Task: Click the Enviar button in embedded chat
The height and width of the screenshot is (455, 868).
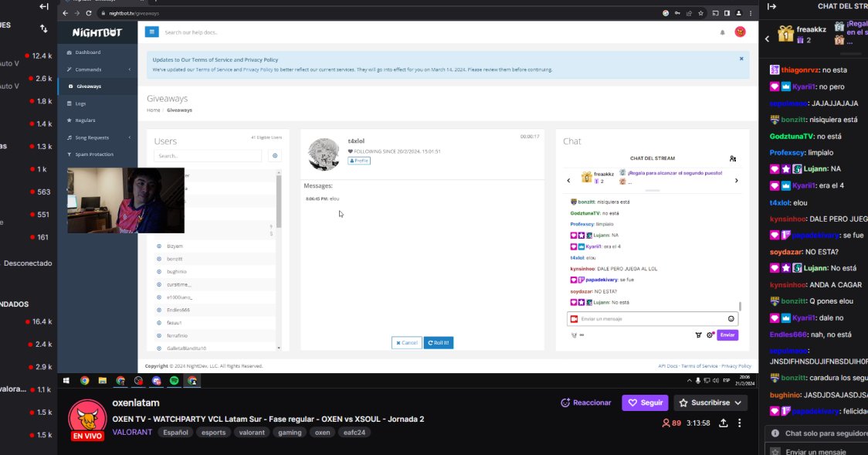Action: click(727, 335)
